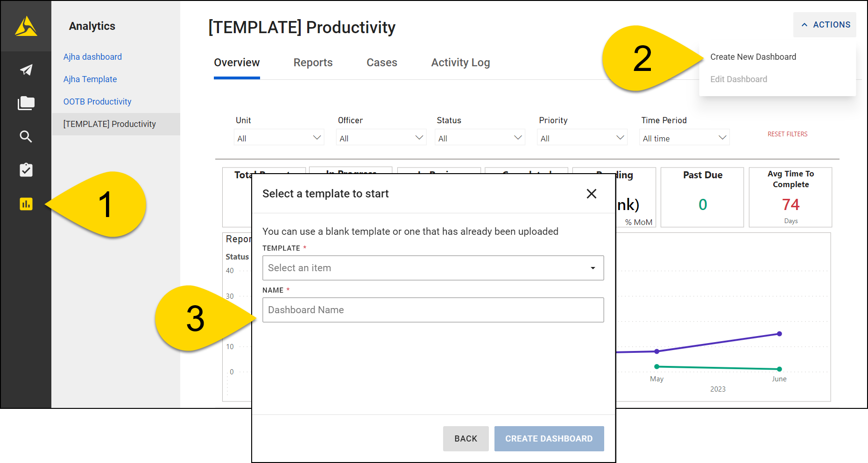868x463 pixels.
Task: Switch to the Activity Log tab
Action: point(460,63)
